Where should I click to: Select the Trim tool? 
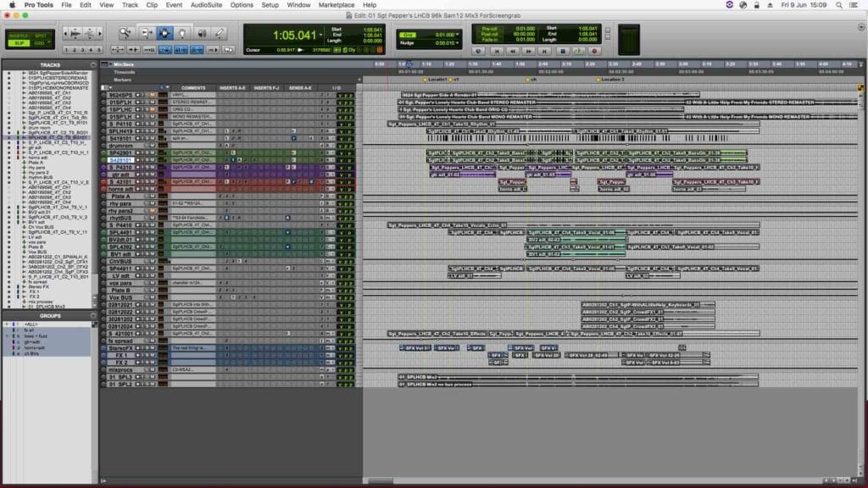coord(147,34)
